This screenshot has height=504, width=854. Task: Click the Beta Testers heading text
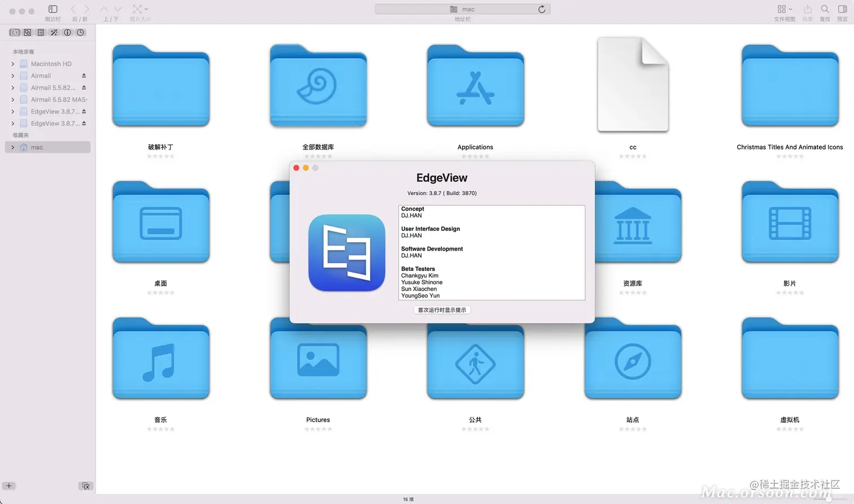(418, 269)
